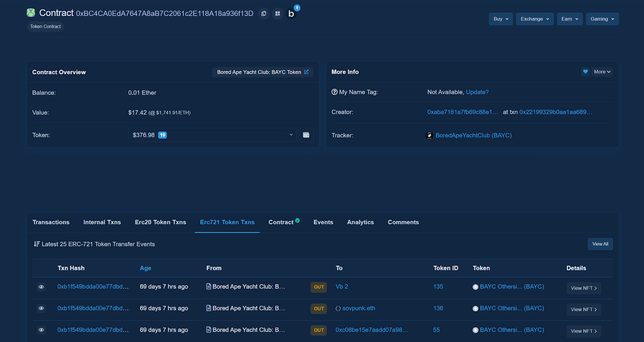The image size is (644, 342).
Task: Click the My Name Tag help icon
Action: coord(334,92)
